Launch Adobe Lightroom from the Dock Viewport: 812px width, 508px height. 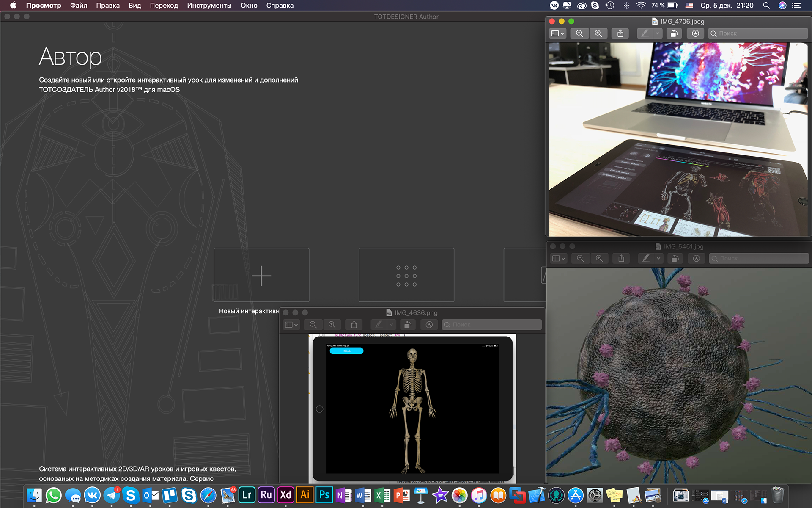[247, 495]
